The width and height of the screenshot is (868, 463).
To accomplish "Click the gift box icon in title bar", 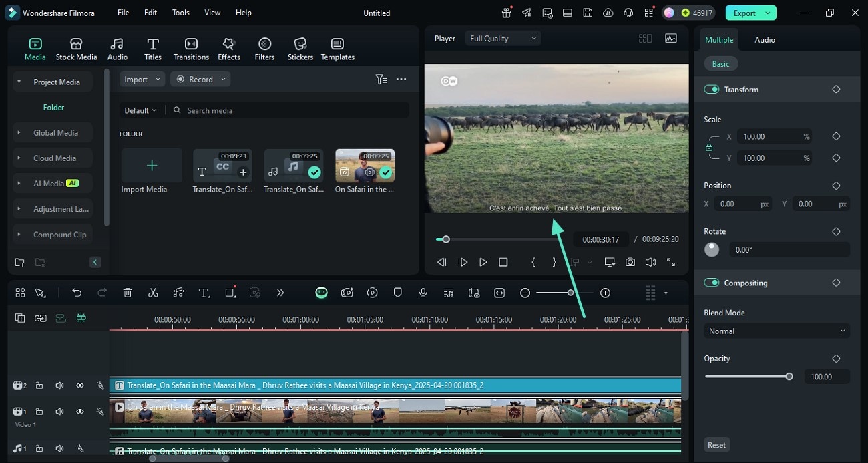I will tap(507, 13).
